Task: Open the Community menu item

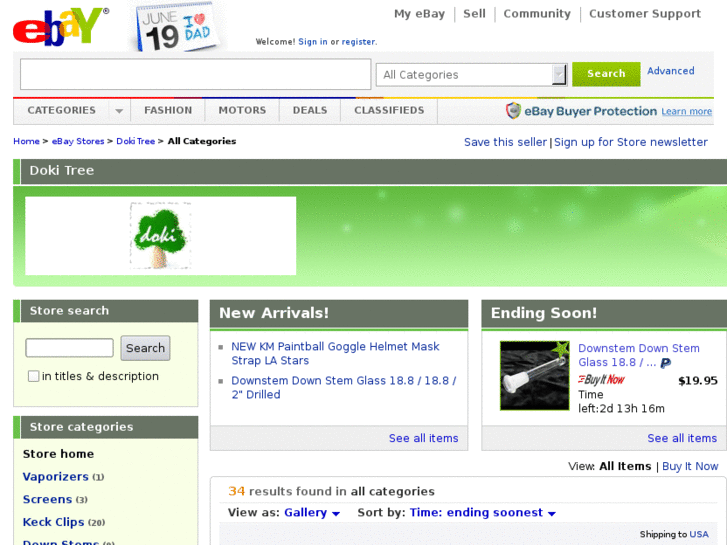Action: (x=537, y=14)
